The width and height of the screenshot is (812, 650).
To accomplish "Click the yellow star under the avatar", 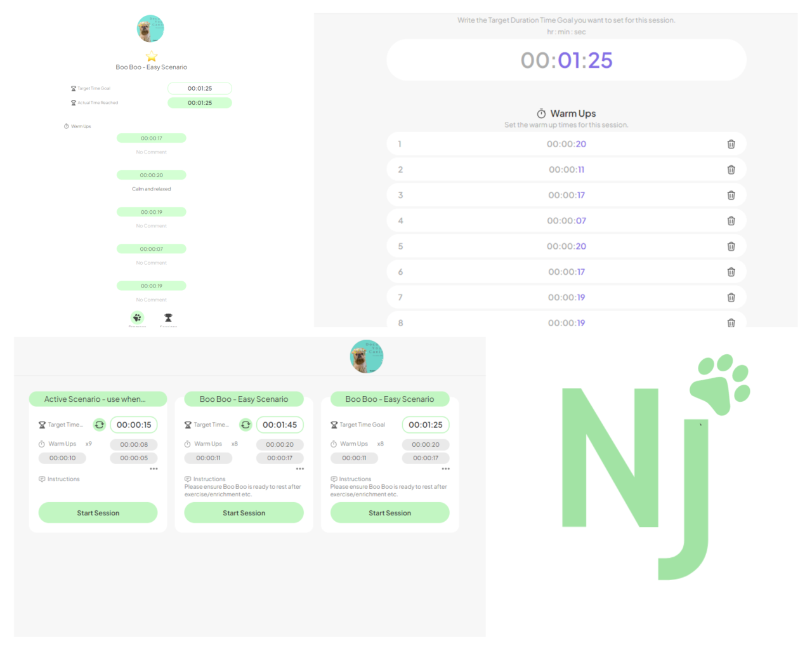I will tap(151, 56).
